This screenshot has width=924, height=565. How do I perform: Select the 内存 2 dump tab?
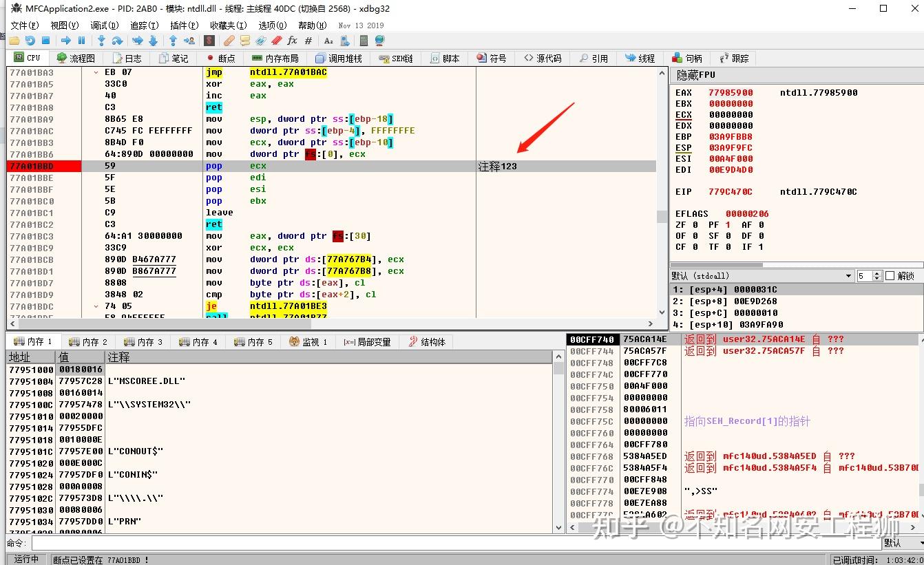click(x=88, y=342)
